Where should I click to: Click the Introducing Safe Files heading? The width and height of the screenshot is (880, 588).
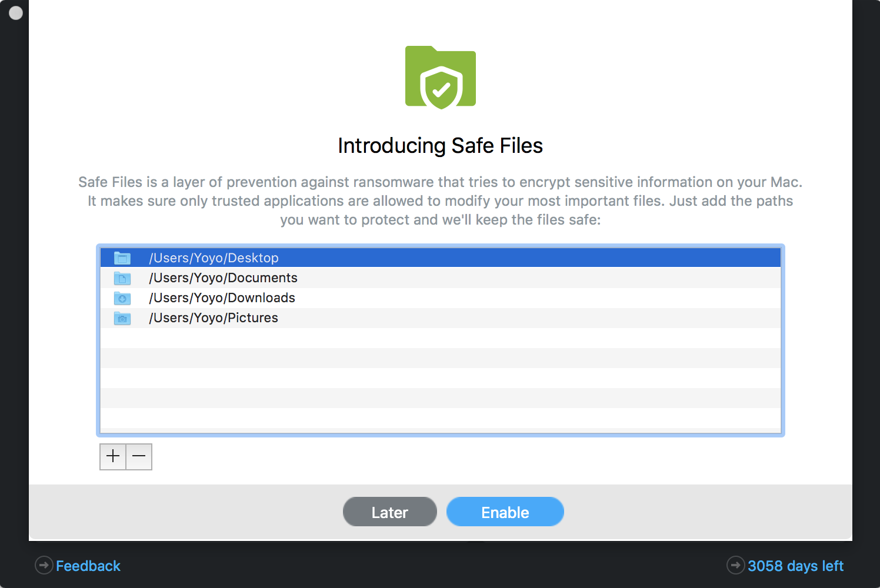pyautogui.click(x=440, y=146)
